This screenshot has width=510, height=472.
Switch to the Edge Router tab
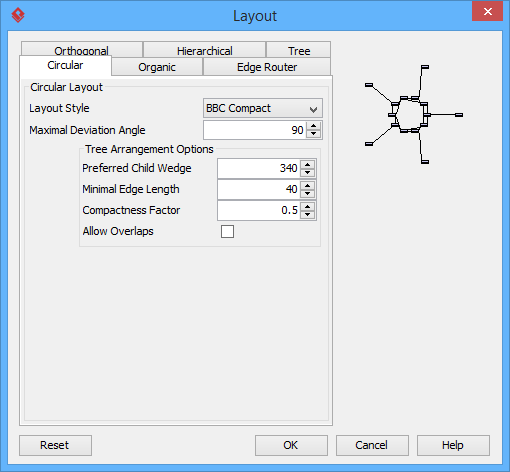(x=267, y=67)
